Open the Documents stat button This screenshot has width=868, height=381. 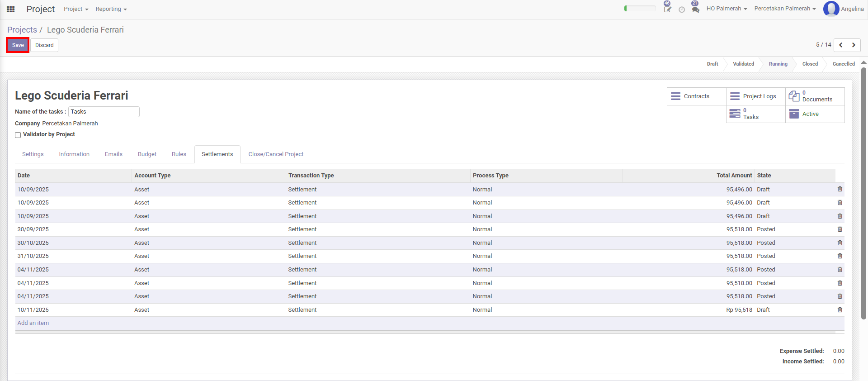click(815, 96)
